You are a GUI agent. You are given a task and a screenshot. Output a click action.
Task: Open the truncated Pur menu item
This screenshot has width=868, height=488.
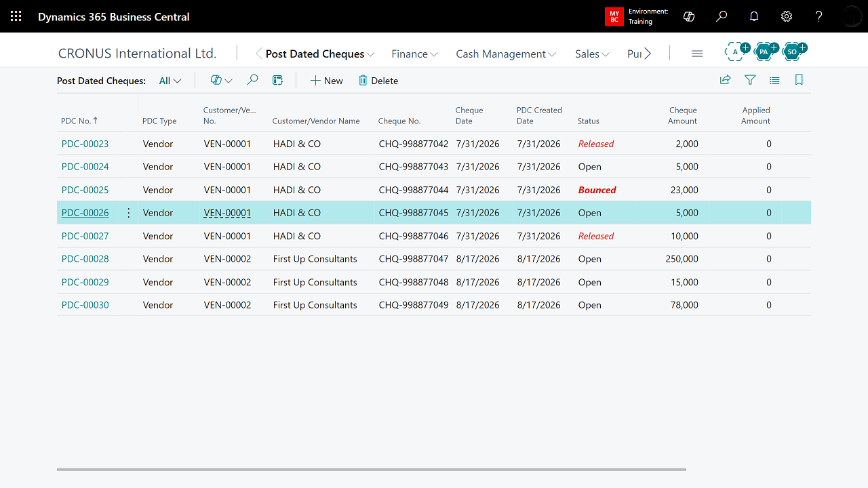(634, 54)
